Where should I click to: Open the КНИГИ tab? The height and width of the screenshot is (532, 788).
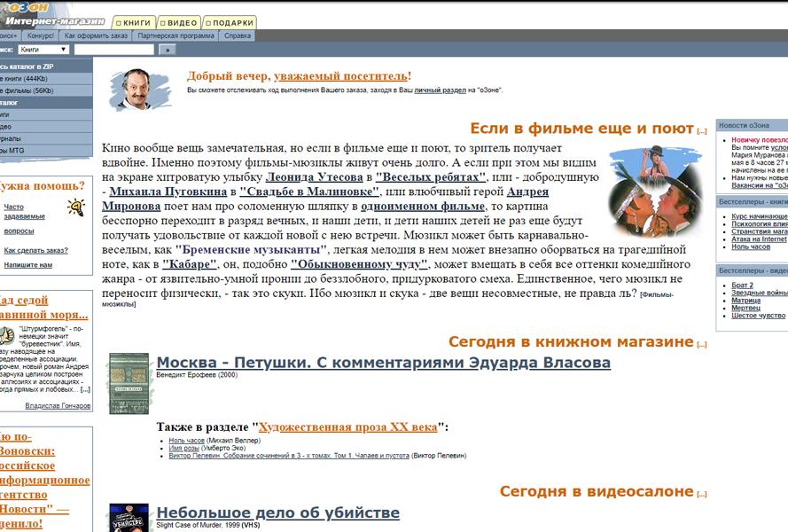(133, 23)
